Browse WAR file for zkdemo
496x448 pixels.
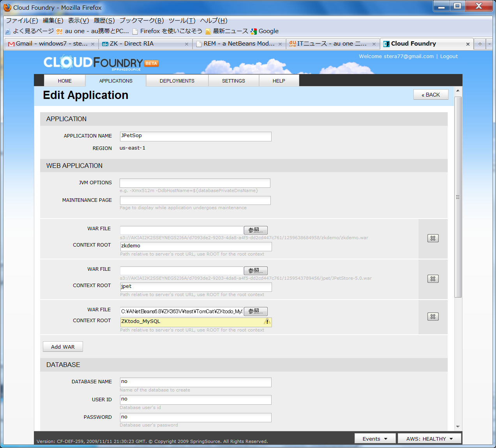(256, 230)
